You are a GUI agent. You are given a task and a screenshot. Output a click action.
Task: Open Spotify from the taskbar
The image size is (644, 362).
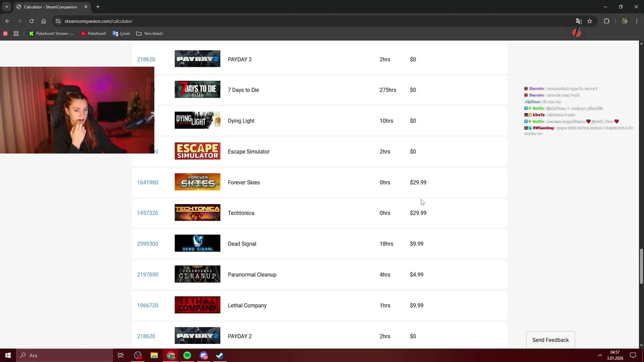187,355
